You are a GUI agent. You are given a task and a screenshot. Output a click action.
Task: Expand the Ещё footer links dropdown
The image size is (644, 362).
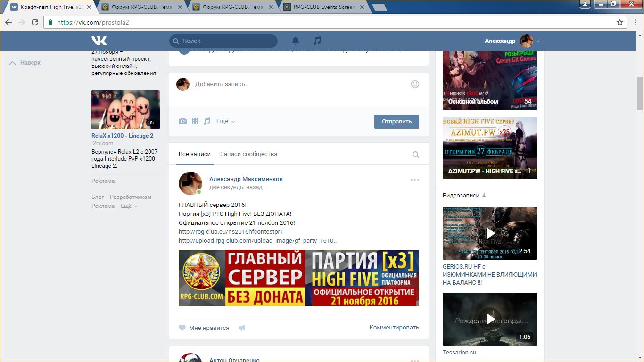click(129, 206)
